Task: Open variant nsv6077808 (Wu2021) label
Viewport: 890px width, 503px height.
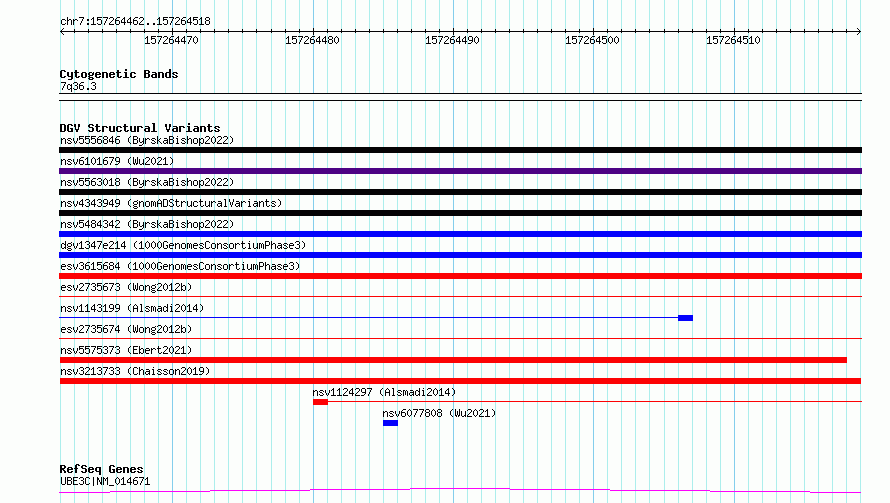Action: [439, 413]
